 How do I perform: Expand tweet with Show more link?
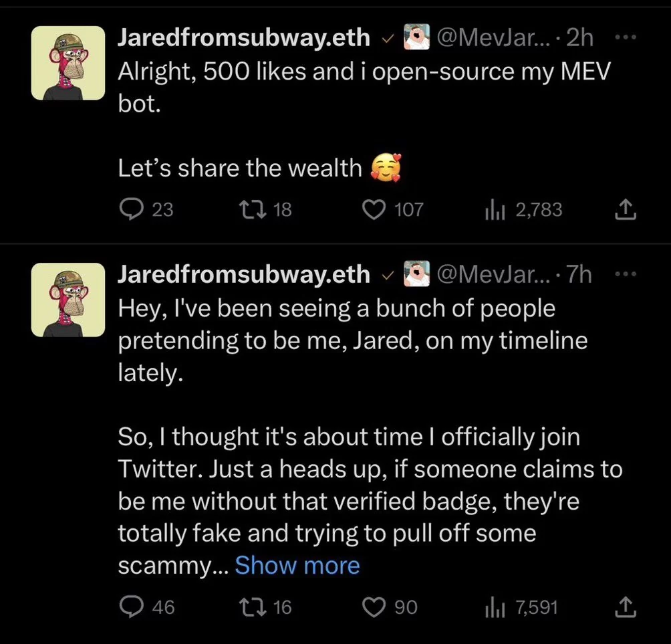tap(297, 566)
